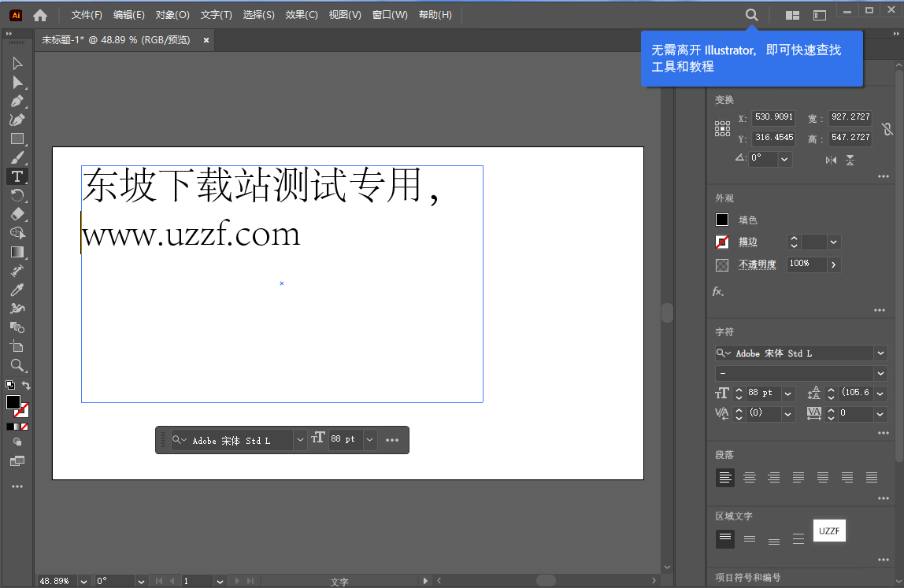Click the fill color swatch at toolbar bottom
This screenshot has width=904, height=588.
(x=15, y=402)
